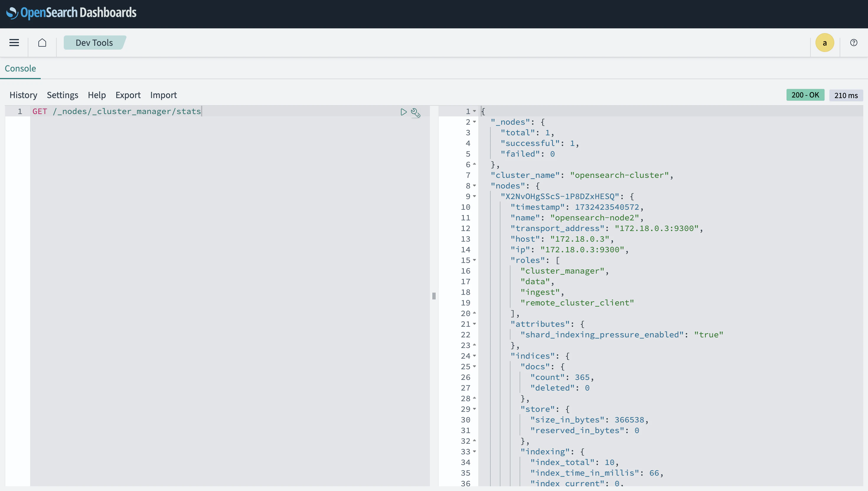This screenshot has width=868, height=491.
Task: Collapse the "_nodes" block at line 2
Action: (x=474, y=122)
